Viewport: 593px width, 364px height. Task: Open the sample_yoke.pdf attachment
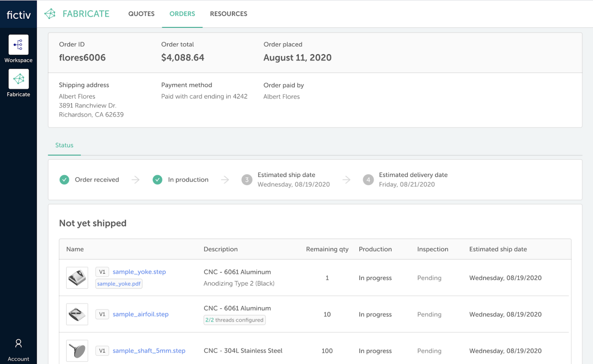coord(119,283)
